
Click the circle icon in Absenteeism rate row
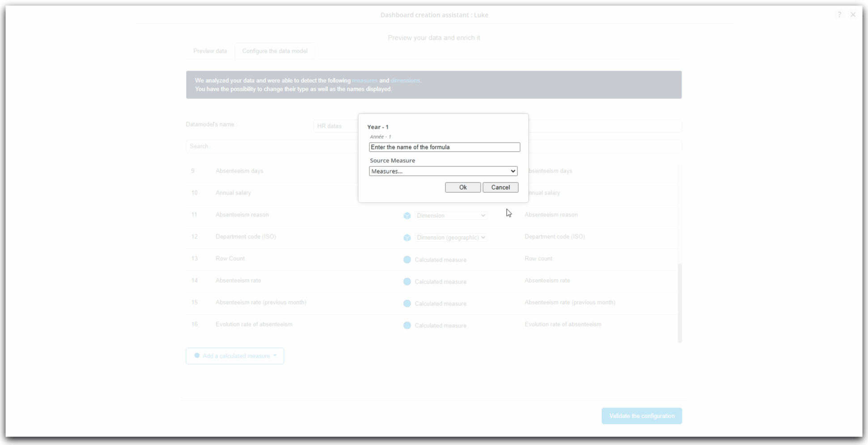point(407,281)
